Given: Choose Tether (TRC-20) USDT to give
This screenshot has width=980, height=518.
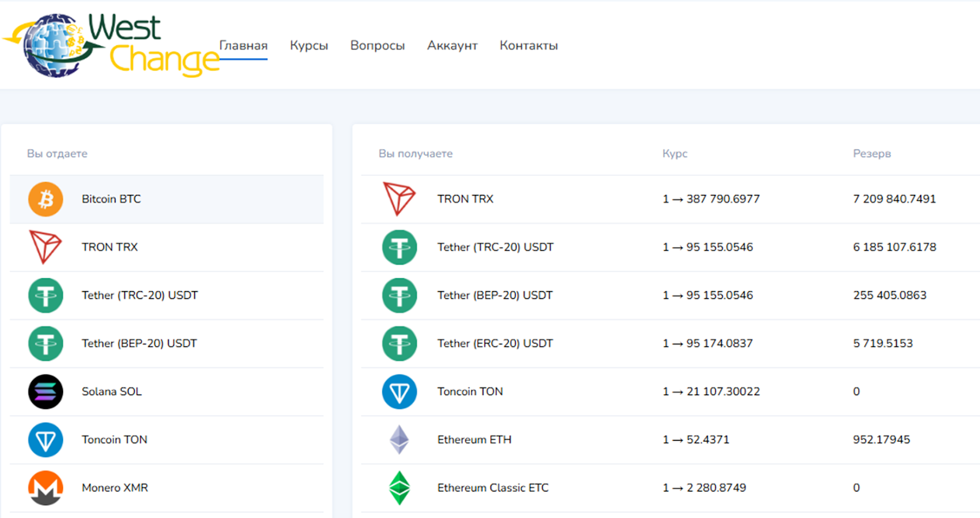Looking at the screenshot, I should tap(140, 295).
